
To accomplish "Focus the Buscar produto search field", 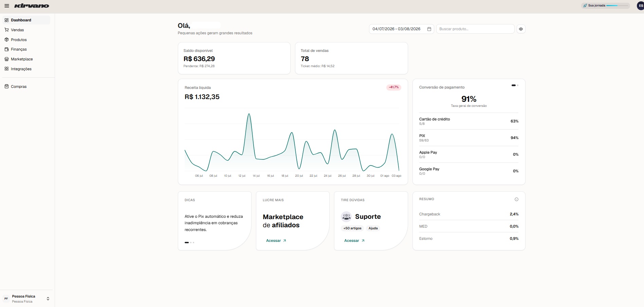I will pos(475,29).
